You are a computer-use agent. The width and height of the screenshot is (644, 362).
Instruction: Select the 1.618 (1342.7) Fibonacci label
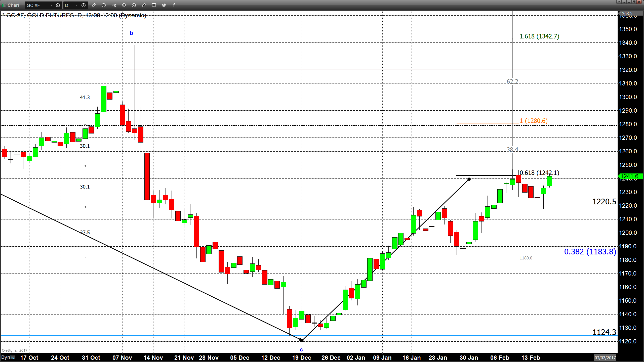(539, 36)
